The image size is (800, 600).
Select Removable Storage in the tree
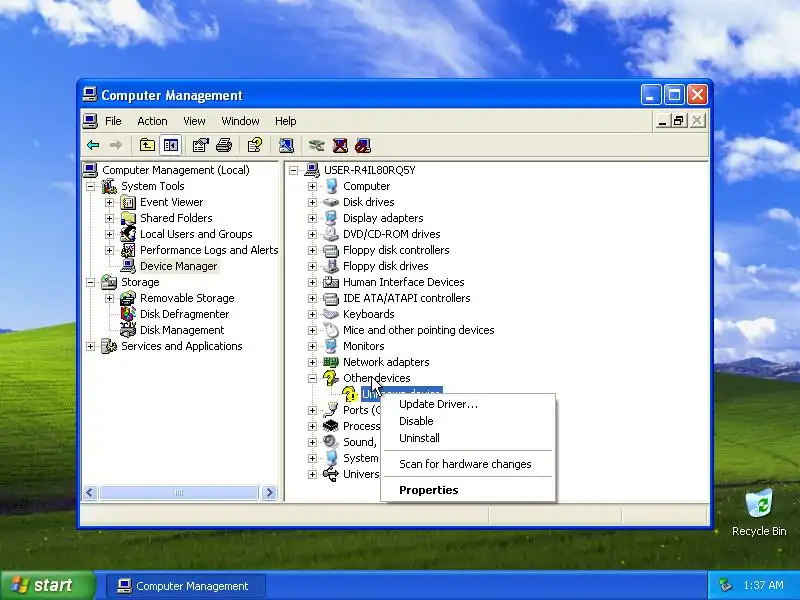[187, 298]
